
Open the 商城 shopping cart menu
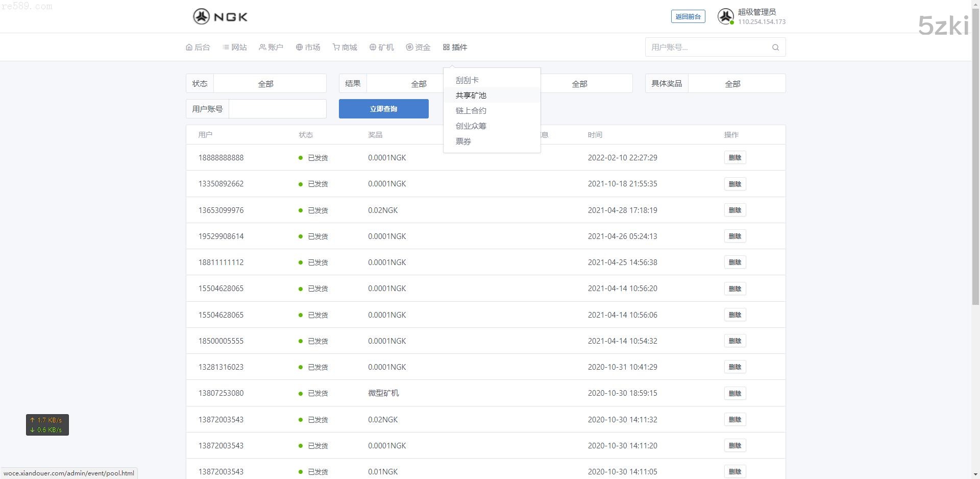click(345, 47)
